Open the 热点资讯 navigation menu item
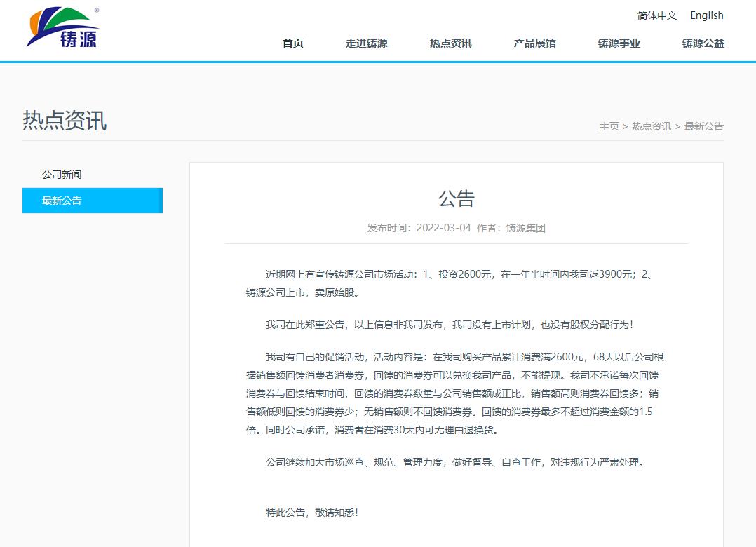This screenshot has height=547, width=756. (x=450, y=43)
